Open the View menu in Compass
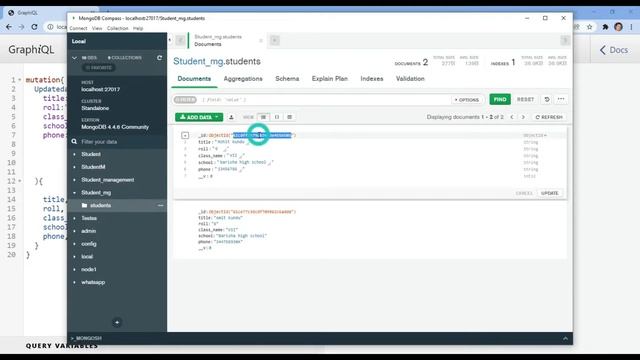Screen dimensions: 640x360 click(97, 28)
